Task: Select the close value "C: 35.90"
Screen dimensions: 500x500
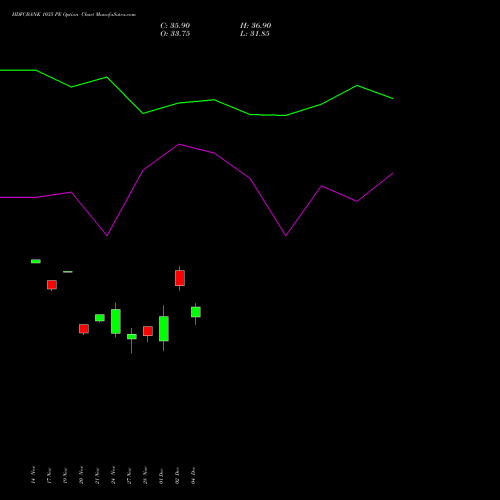Action: tap(175, 26)
